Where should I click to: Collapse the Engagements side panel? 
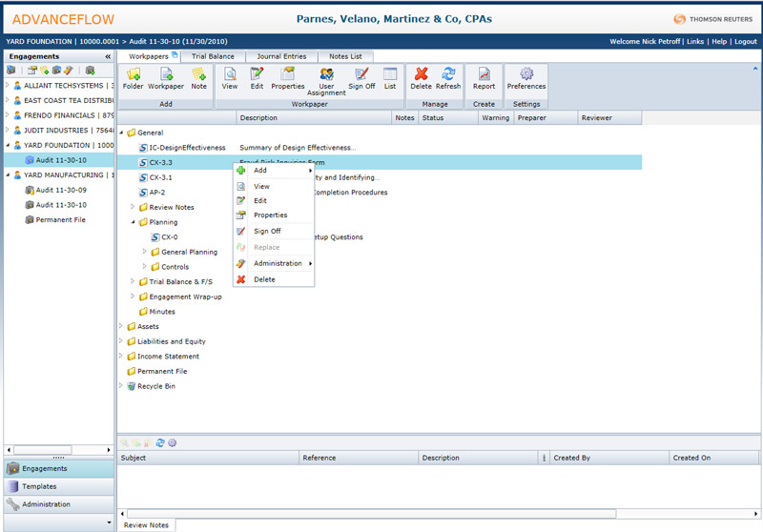[108, 56]
